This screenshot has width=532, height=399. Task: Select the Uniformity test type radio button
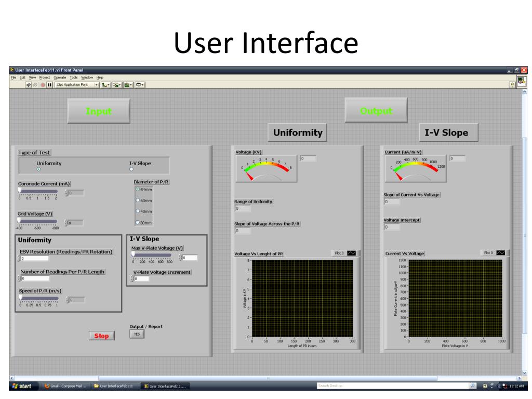click(x=38, y=169)
